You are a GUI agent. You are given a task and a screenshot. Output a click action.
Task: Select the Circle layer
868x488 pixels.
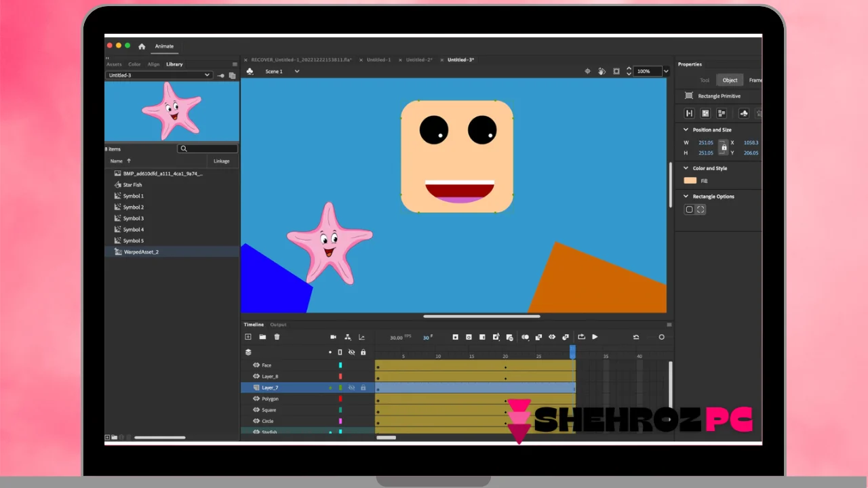coord(267,421)
